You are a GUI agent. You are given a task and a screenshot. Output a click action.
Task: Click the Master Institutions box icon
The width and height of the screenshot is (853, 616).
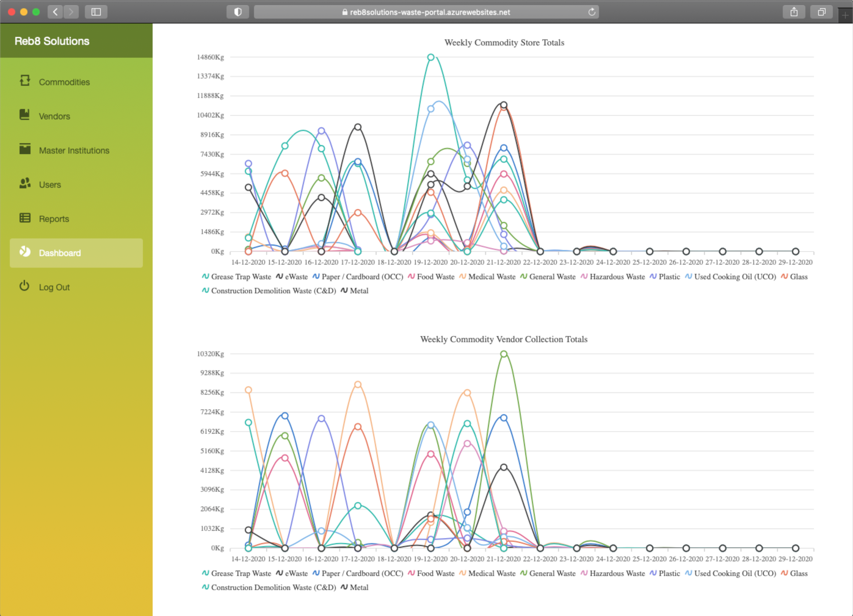(x=25, y=149)
